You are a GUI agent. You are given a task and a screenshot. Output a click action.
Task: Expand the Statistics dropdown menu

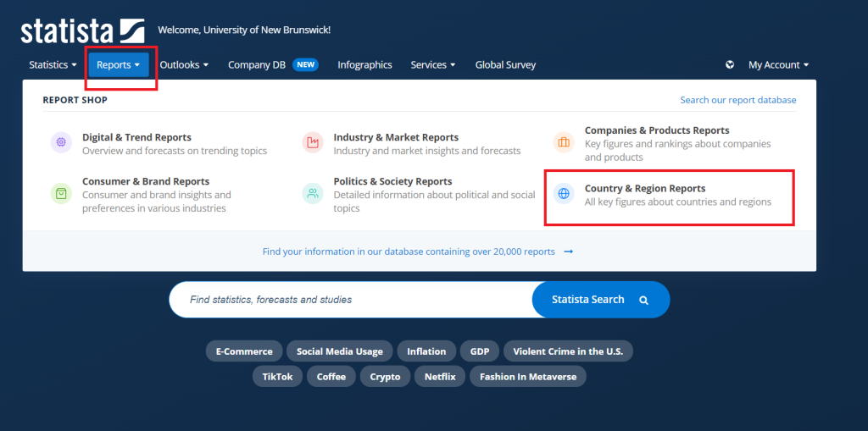click(x=53, y=64)
